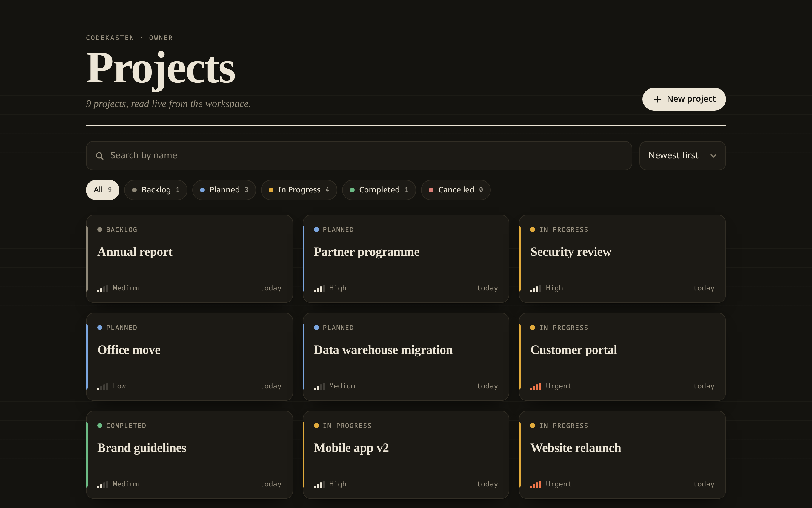Click the '9 projects, read live' subtitle

tap(168, 104)
